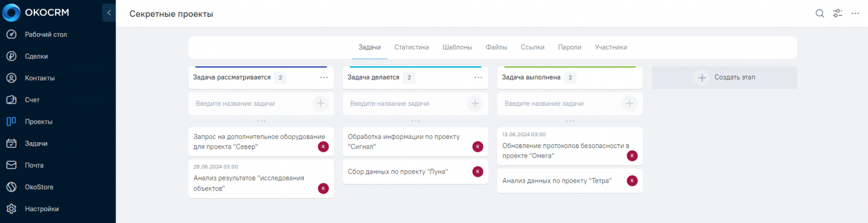The width and height of the screenshot is (868, 223).
Task: Click the assignee avatar on the "Тетра" task
Action: coord(632,181)
